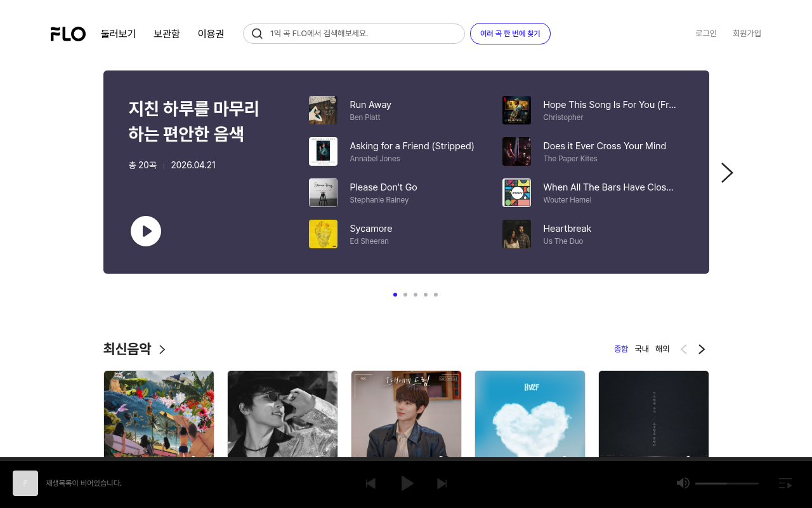The height and width of the screenshot is (508, 812).
Task: Mute with the speaker volume icon
Action: pyautogui.click(x=683, y=483)
